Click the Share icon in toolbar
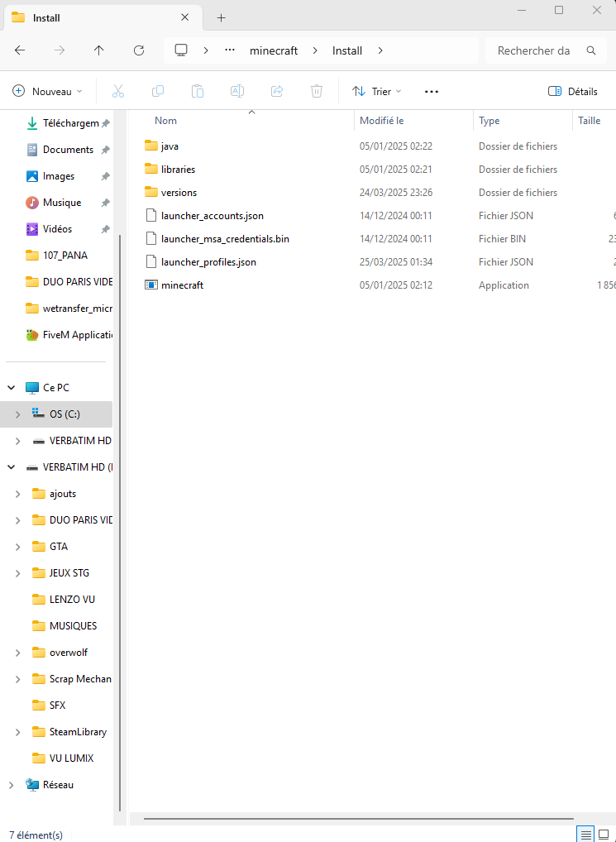The width and height of the screenshot is (616, 842). click(x=277, y=91)
